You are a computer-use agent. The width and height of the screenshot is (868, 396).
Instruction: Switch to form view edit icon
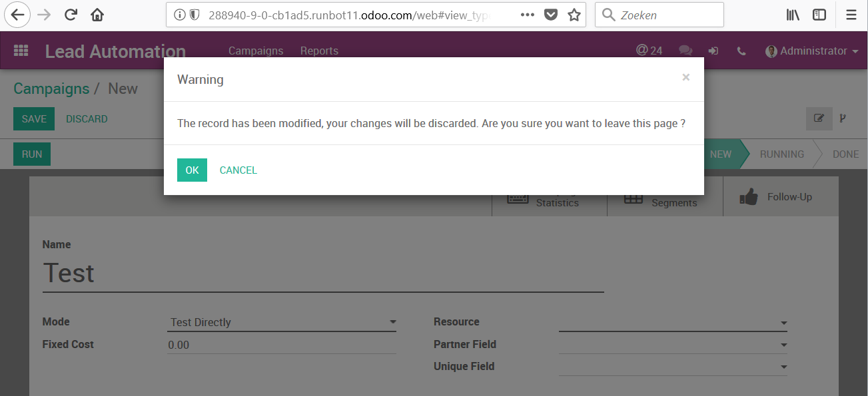coord(819,119)
